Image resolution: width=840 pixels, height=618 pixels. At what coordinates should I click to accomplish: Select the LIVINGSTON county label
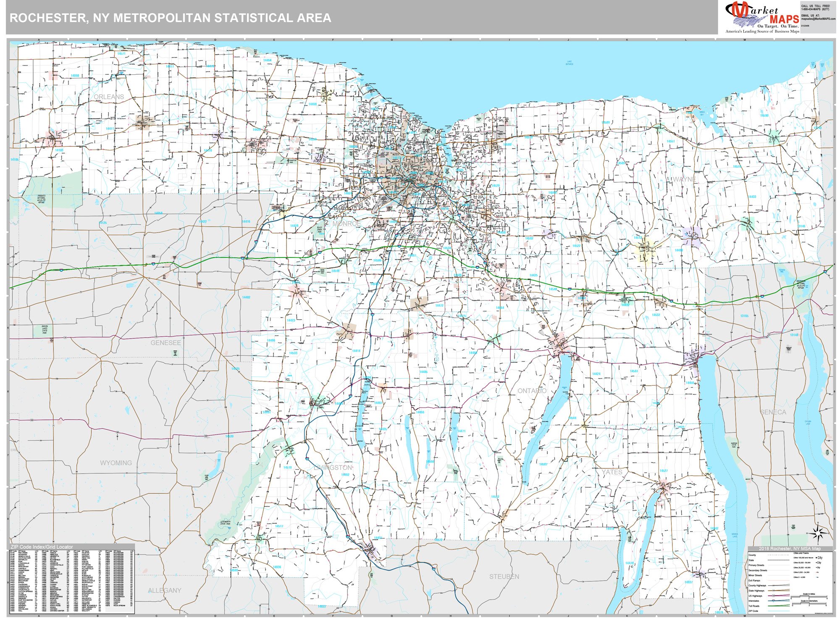pos(333,468)
